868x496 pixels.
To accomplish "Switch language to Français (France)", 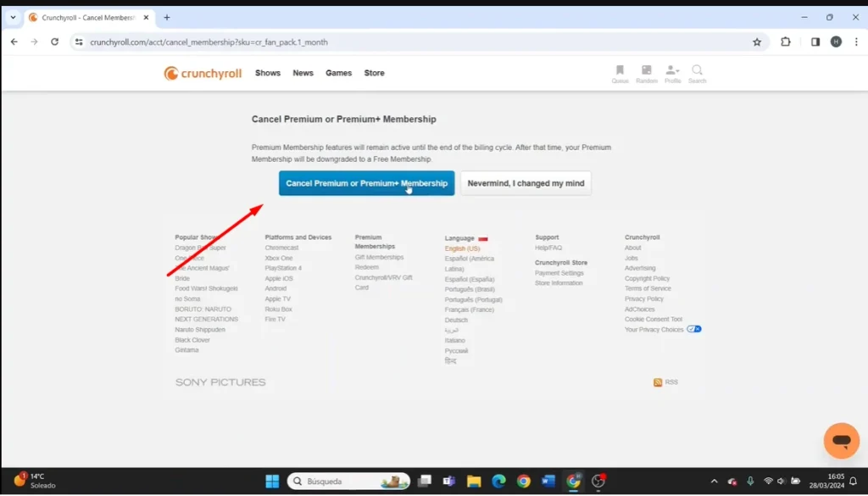I will point(469,310).
